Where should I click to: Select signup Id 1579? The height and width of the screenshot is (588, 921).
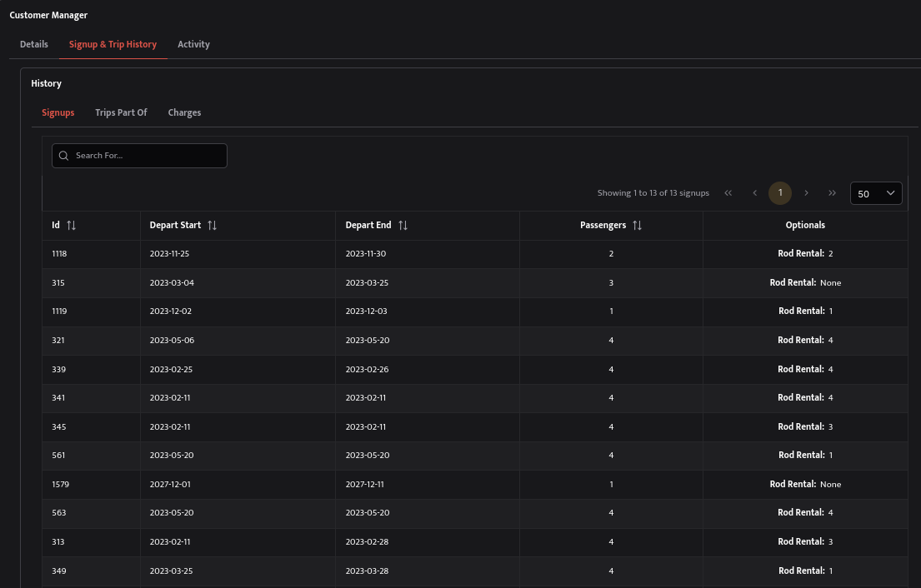coord(474,484)
